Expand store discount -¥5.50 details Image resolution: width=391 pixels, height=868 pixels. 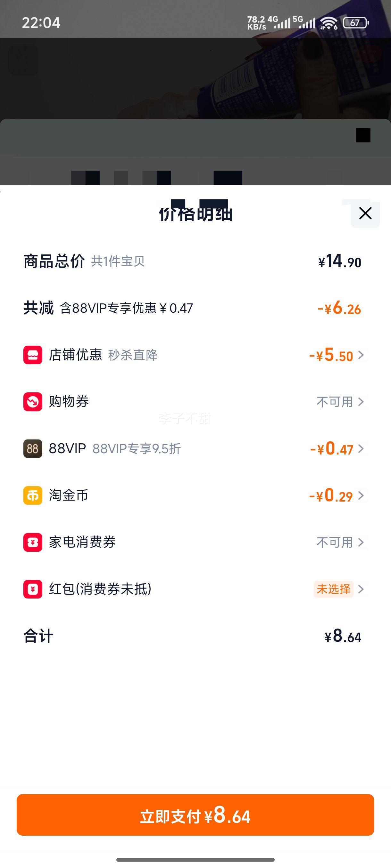[361, 355]
